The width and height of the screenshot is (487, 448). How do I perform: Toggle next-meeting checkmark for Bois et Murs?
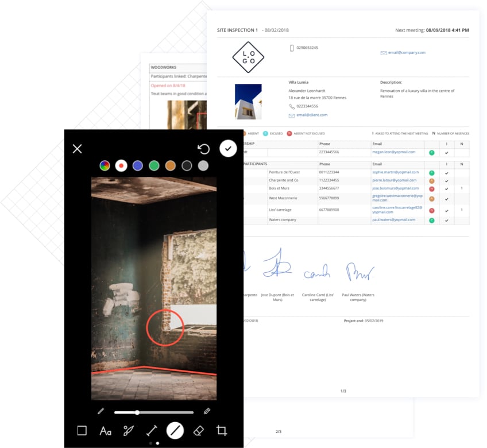pyautogui.click(x=447, y=189)
